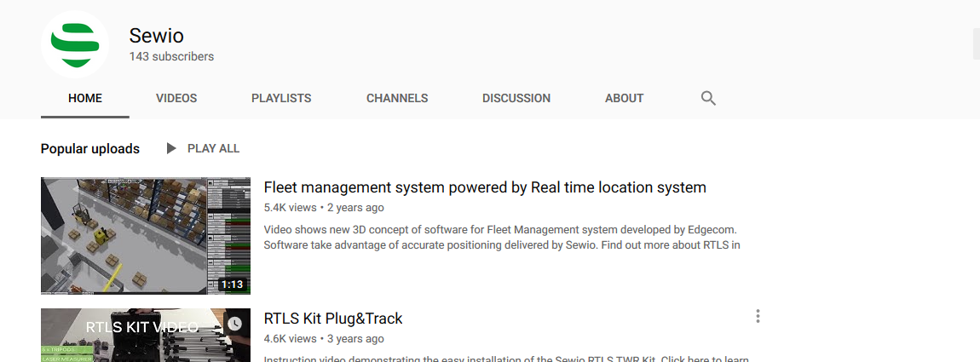Click the Sewio channel name text
The height and width of the screenshot is (362, 980).
tap(157, 36)
